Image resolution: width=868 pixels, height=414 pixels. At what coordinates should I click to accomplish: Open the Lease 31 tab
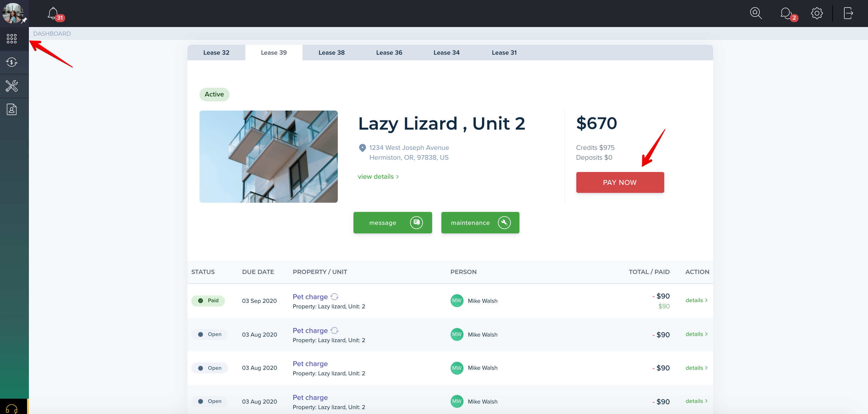pos(504,53)
